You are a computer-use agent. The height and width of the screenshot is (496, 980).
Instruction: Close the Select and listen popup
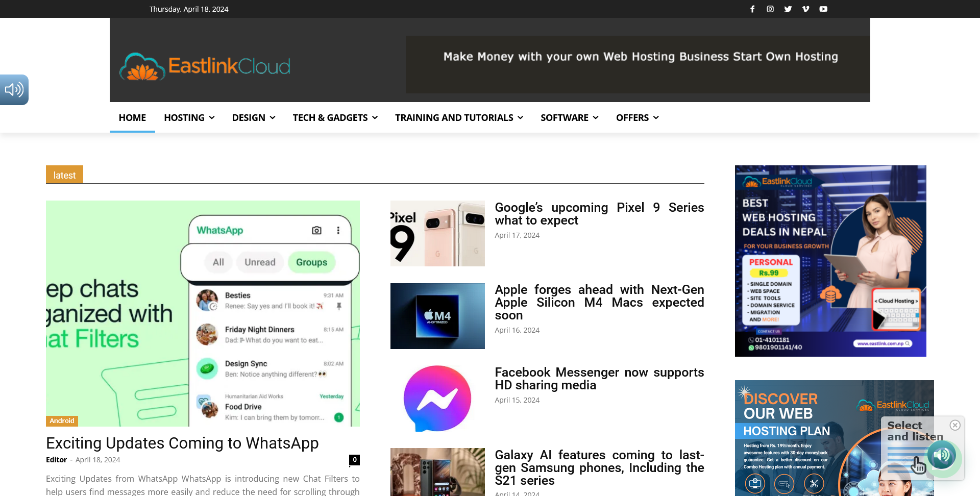(955, 425)
